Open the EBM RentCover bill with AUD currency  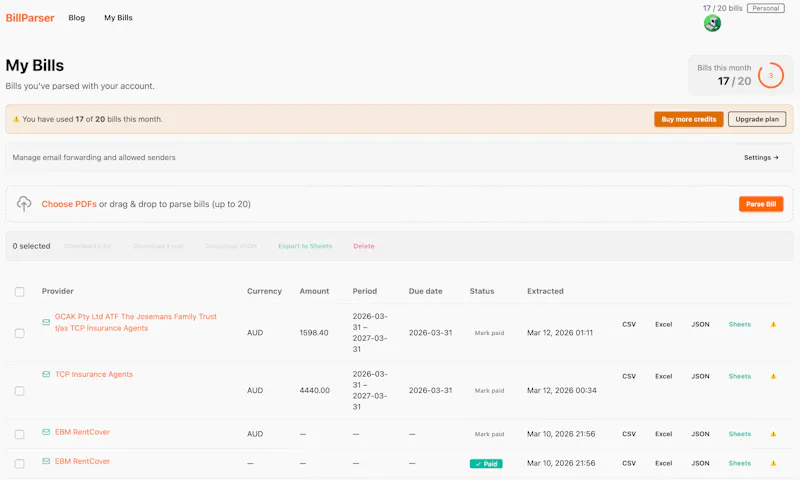[x=82, y=432]
